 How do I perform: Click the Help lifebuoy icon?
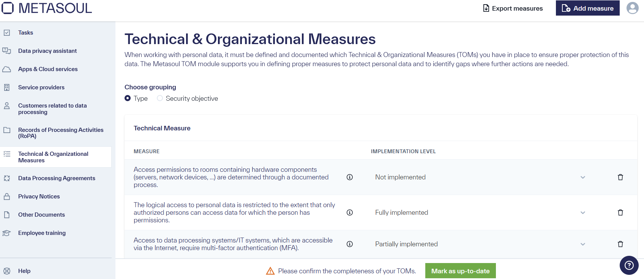tap(7, 271)
